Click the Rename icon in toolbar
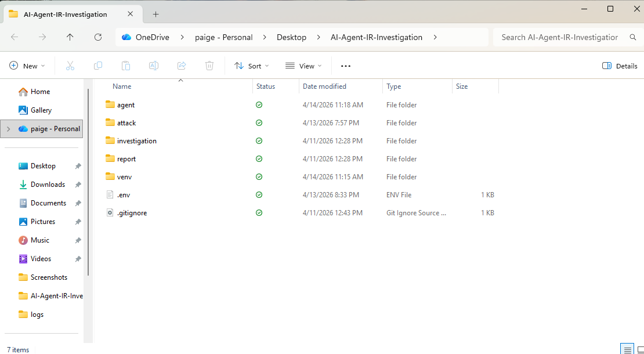 [x=154, y=66]
